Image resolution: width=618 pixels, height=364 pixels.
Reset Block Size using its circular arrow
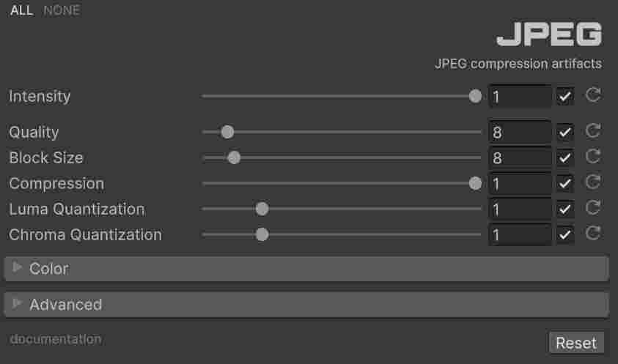(593, 157)
